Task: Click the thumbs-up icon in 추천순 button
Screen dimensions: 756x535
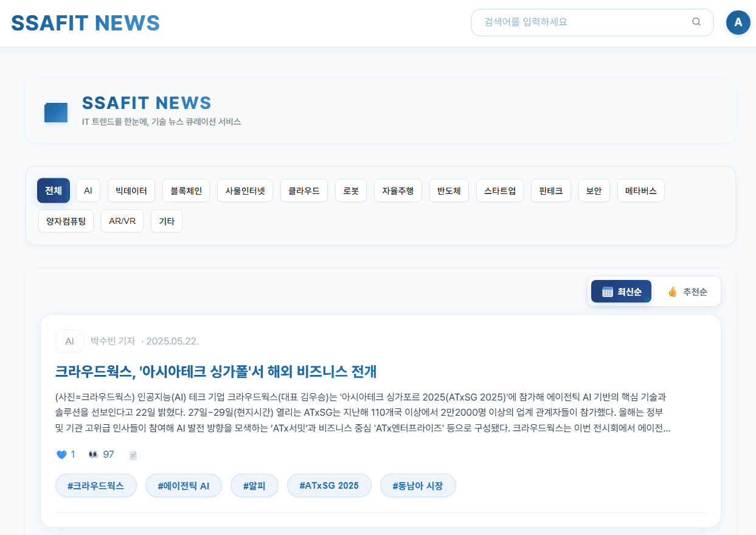Action: tap(672, 291)
